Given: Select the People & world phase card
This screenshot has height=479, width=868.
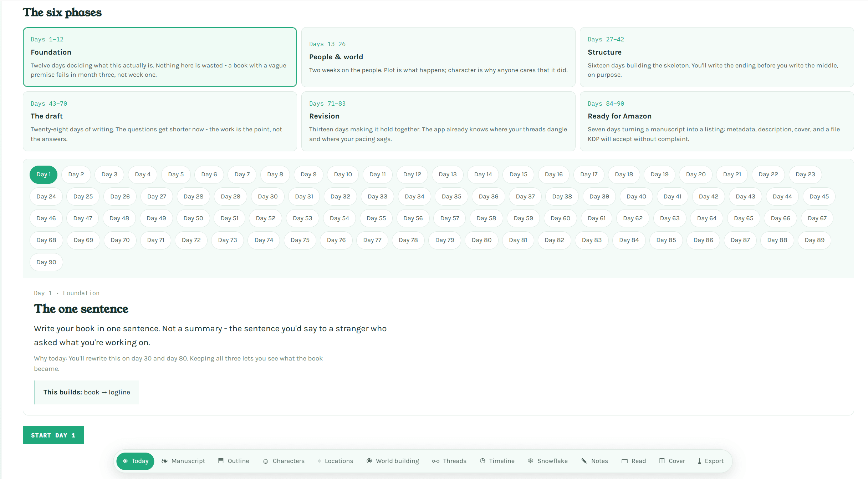Looking at the screenshot, I should tap(438, 57).
